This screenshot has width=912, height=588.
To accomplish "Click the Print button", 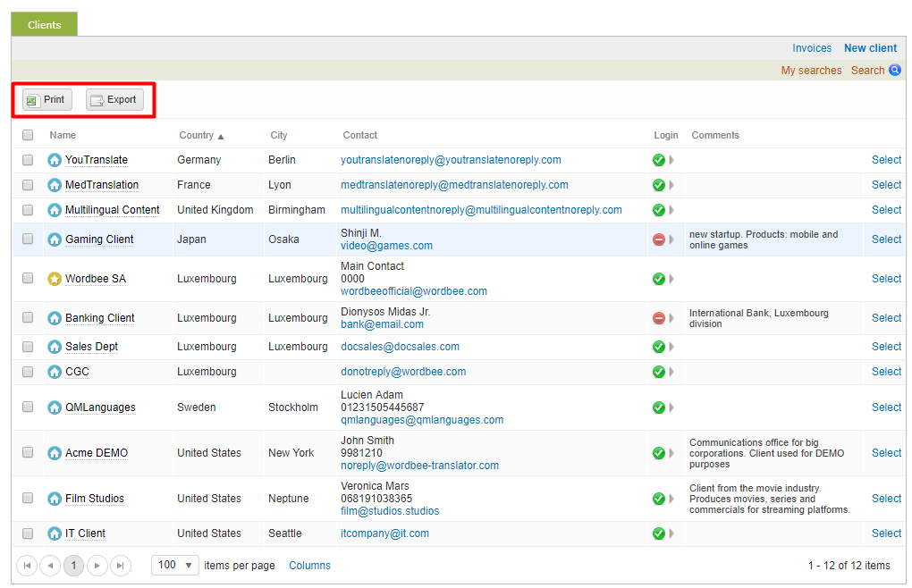I will [x=46, y=100].
